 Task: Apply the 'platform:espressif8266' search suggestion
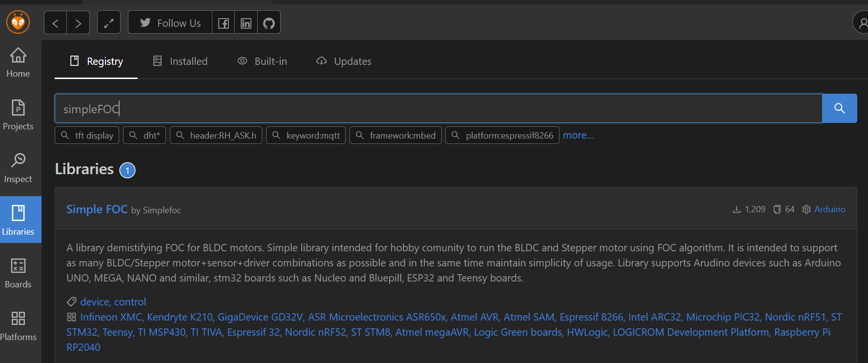tap(502, 135)
